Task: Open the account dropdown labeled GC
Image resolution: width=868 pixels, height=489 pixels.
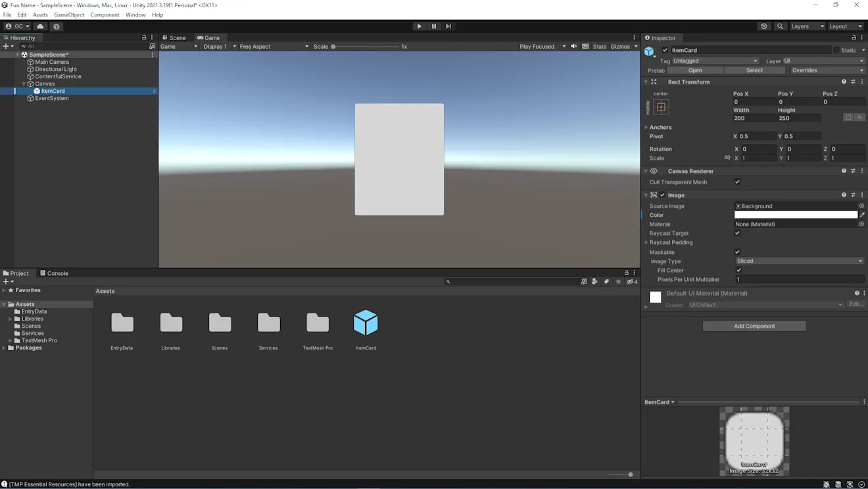Action: pos(18,26)
